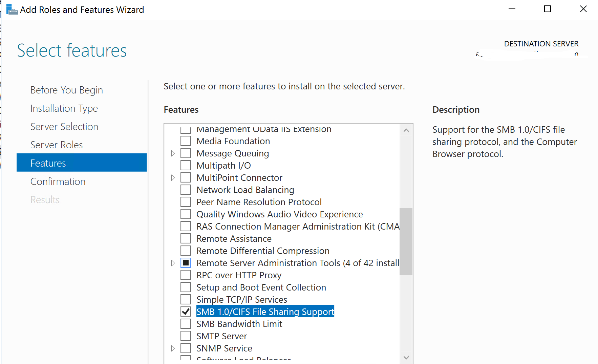Expand the MultiPoint Connector node
The width and height of the screenshot is (598, 364).
173,178
